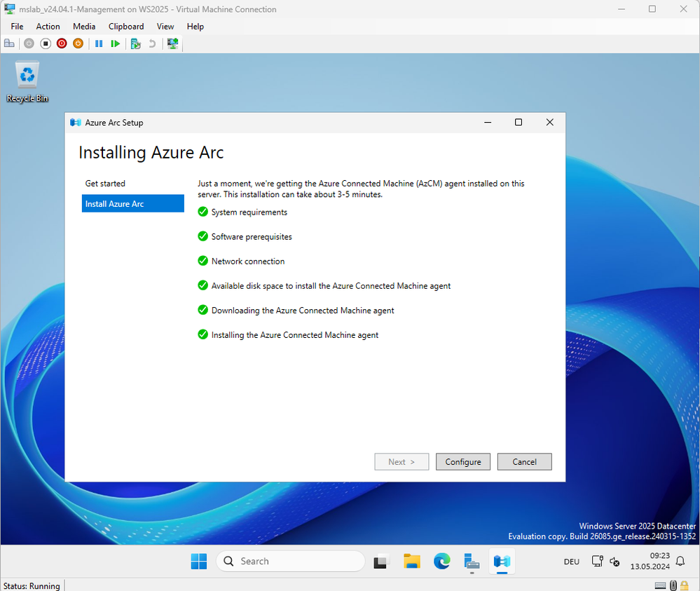This screenshot has height=591, width=700.
Task: Click the Cancel button
Action: [x=525, y=462]
